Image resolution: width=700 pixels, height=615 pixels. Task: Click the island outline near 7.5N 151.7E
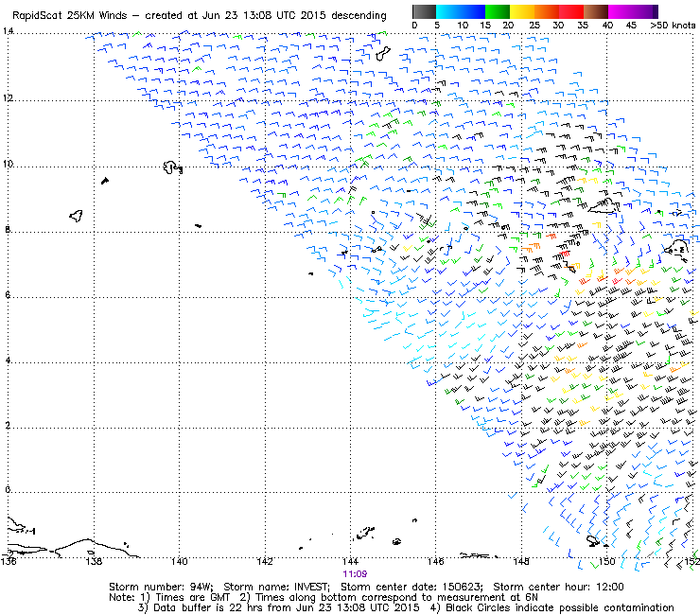tap(676, 249)
